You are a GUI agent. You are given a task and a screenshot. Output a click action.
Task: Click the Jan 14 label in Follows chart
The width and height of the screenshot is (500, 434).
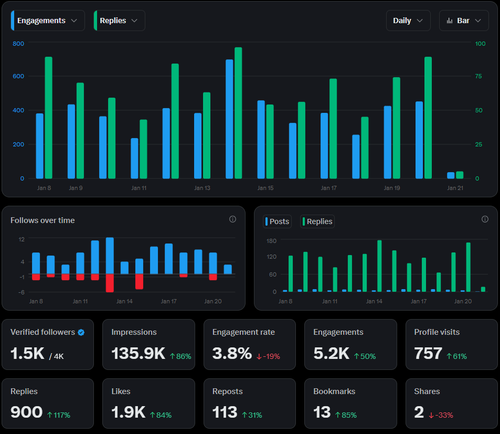pyautogui.click(x=124, y=301)
